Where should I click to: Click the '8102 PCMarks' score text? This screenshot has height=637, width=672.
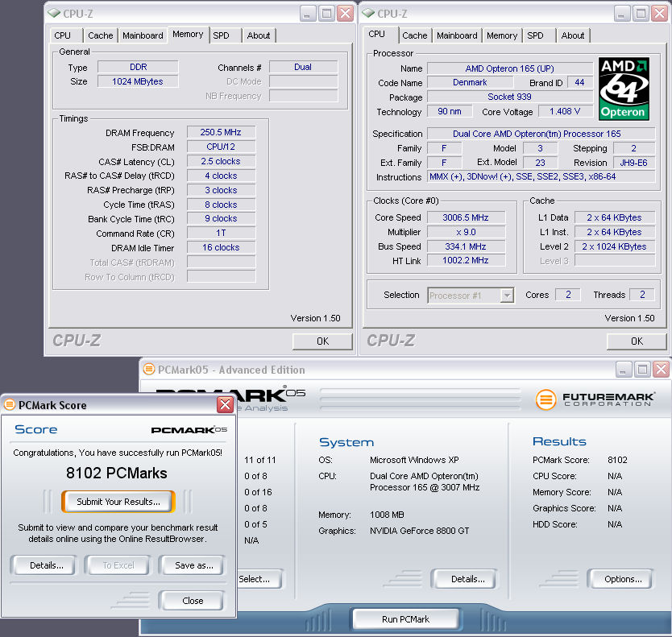[117, 473]
